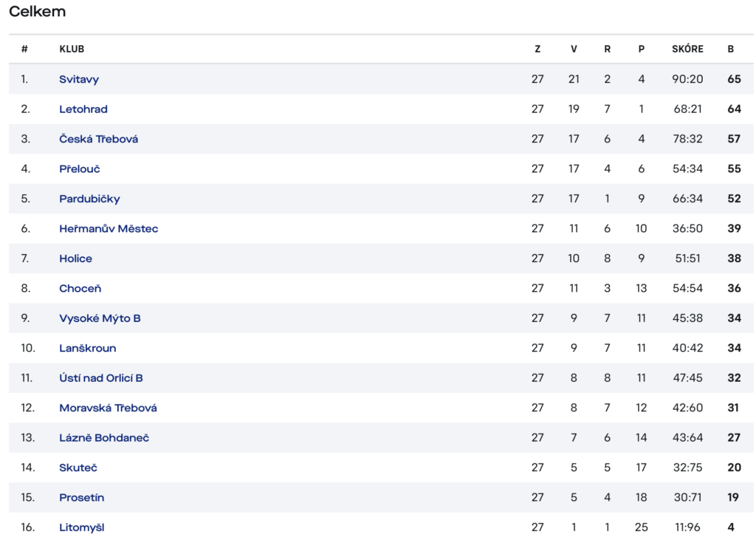Select the Choceň team link

[80, 289]
